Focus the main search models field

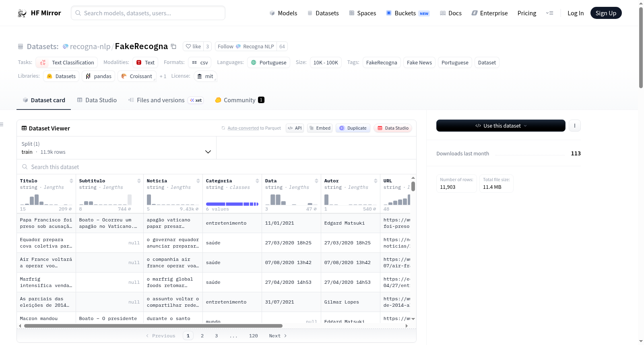148,13
